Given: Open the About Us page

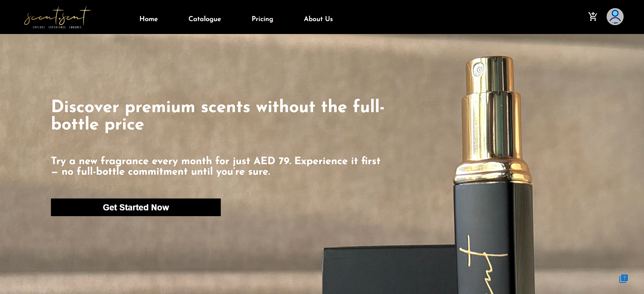Looking at the screenshot, I should pyautogui.click(x=318, y=19).
